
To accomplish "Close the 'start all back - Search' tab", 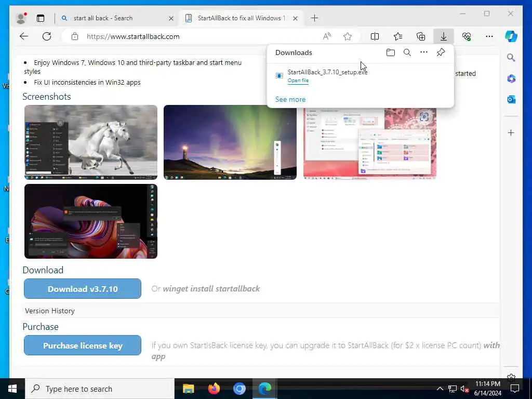I will [x=171, y=18].
